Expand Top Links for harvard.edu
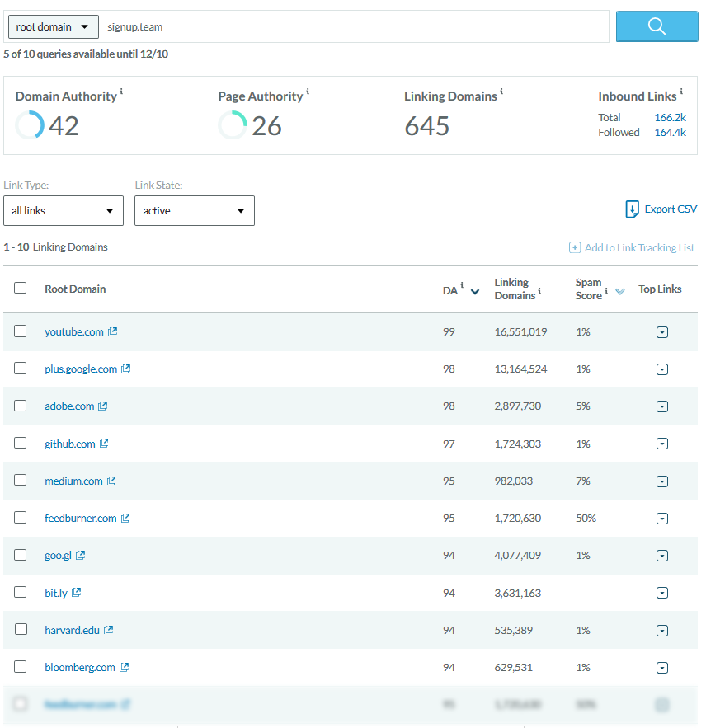 click(662, 631)
